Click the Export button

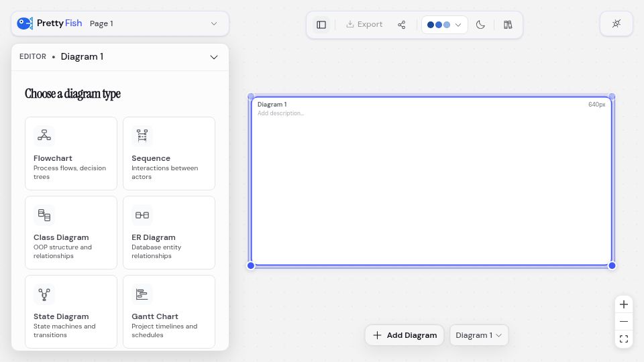pos(364,25)
